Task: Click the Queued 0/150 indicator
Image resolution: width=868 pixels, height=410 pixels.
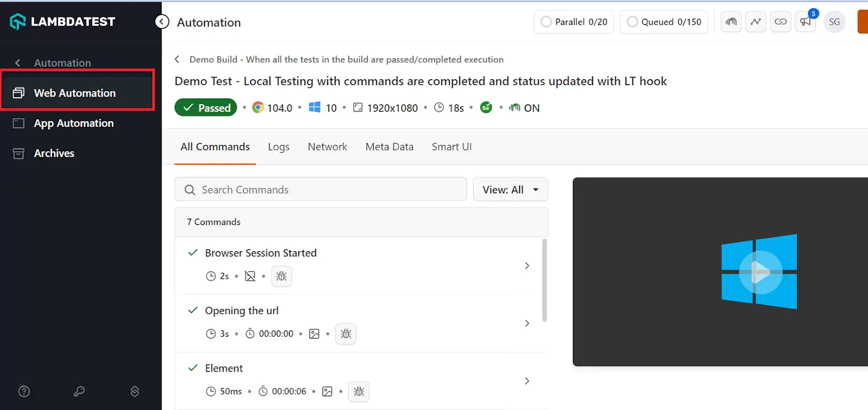Action: (x=664, y=22)
